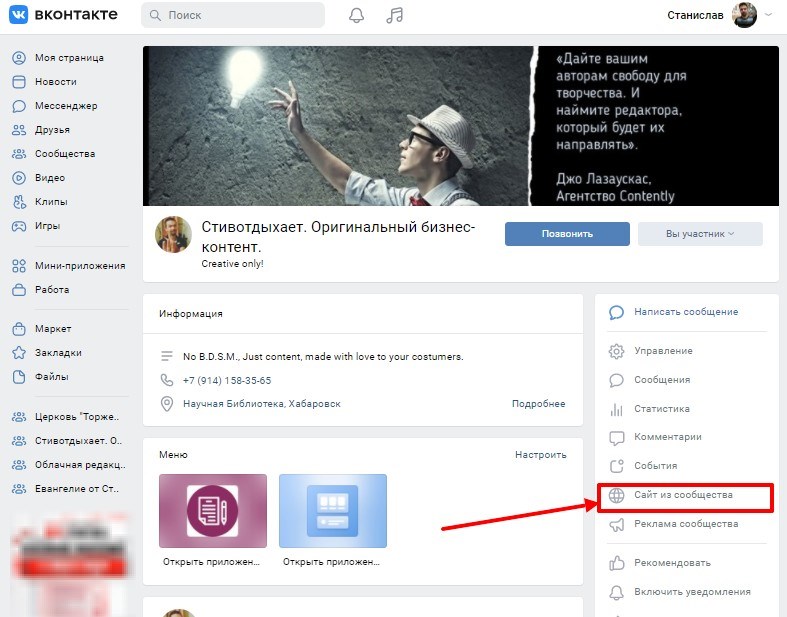Open the Облачная редакц.. community shortcut

pyautogui.click(x=80, y=465)
